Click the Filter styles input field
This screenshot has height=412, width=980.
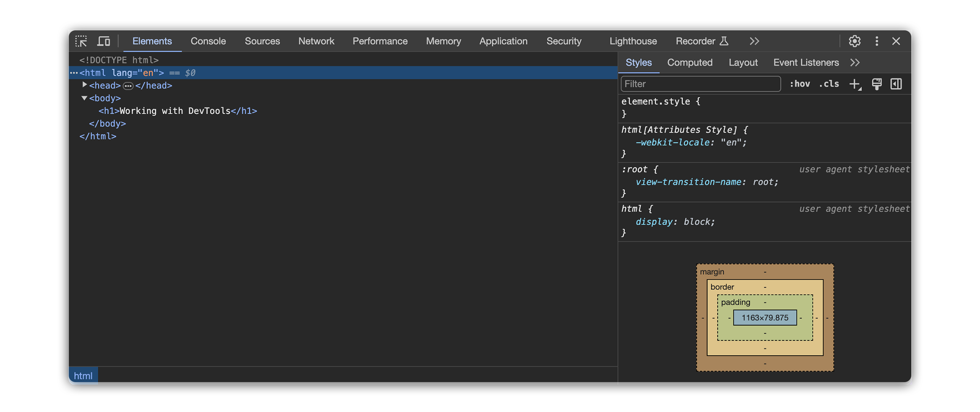tap(700, 84)
